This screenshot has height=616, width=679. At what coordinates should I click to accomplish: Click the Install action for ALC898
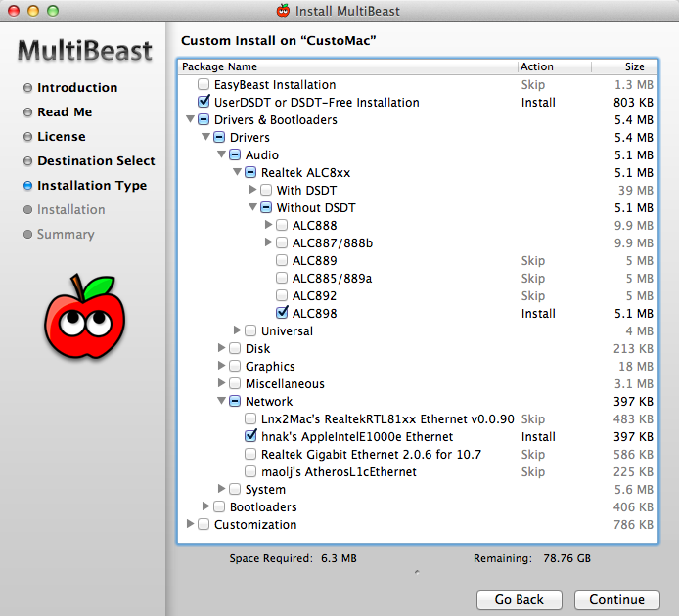point(538,314)
